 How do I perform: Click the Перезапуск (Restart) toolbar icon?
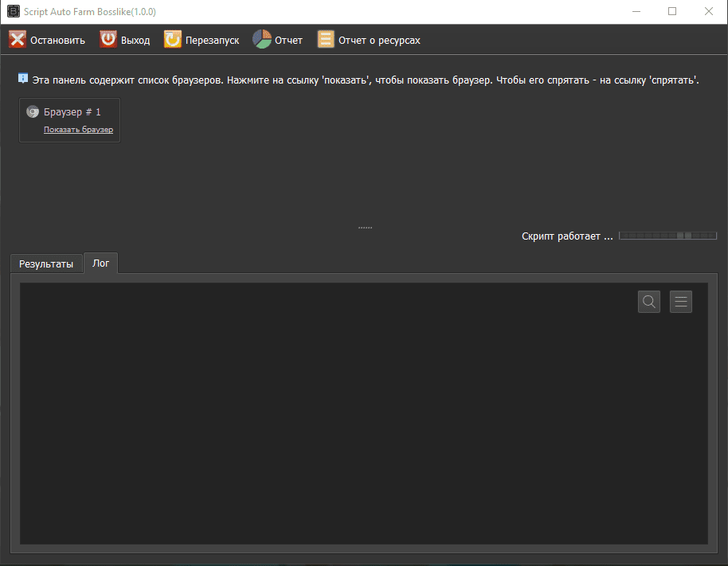pos(173,40)
